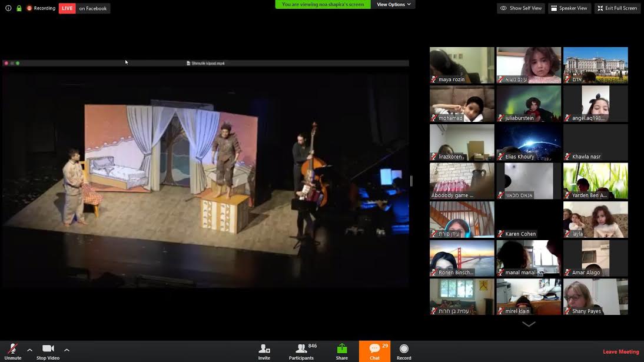Select manal manal's video thumbnail
Image resolution: width=644 pixels, height=362 pixels.
pos(529,258)
